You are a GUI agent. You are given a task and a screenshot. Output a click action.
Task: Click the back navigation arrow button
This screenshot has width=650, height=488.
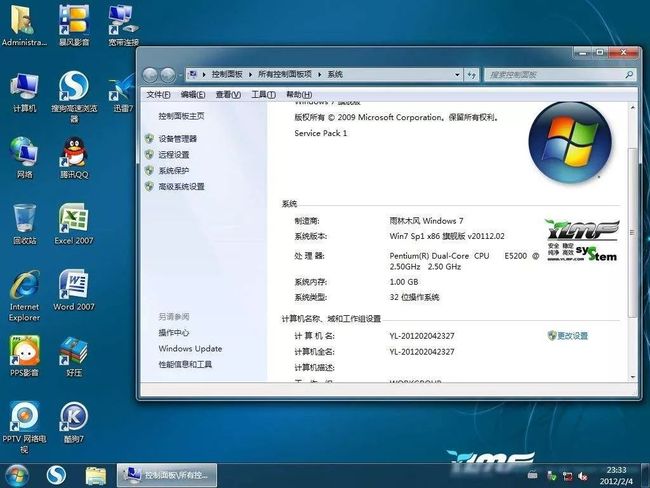(x=150, y=75)
